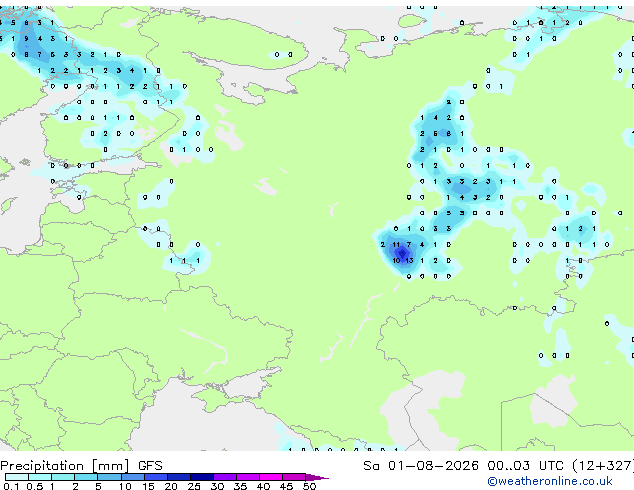
Task: Click the '13' precipitation value on map
Action: pos(409,260)
